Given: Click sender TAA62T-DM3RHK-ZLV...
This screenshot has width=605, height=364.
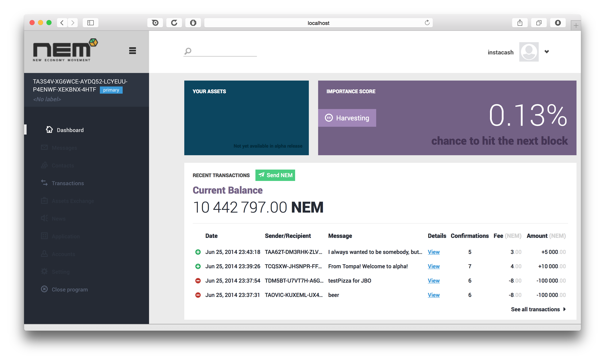Looking at the screenshot, I should tap(293, 252).
